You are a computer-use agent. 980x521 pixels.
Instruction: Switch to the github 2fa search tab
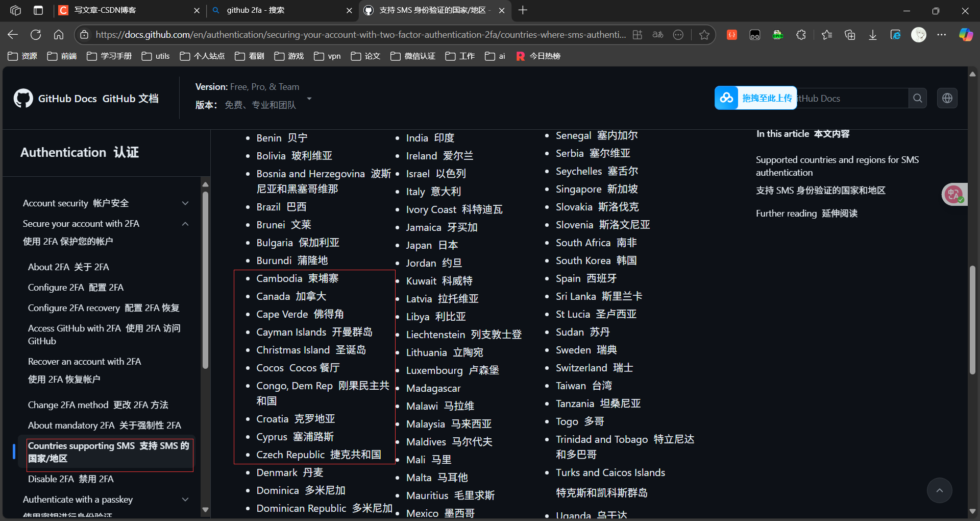click(282, 10)
